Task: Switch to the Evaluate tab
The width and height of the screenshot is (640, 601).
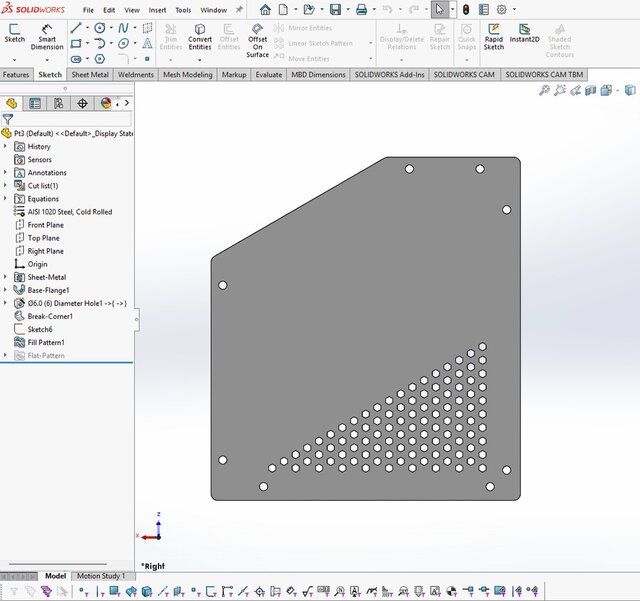Action: [x=269, y=75]
